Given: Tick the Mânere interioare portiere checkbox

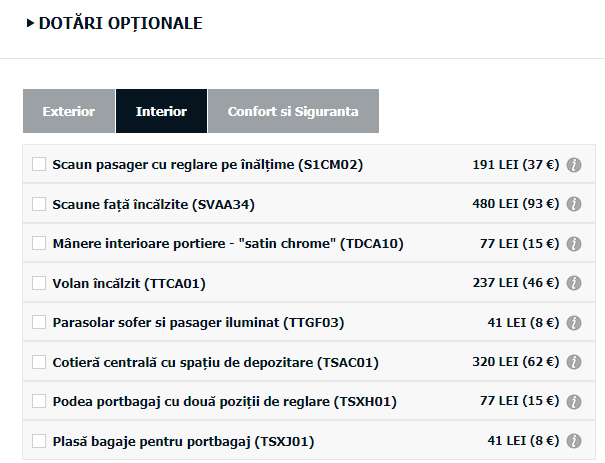Looking at the screenshot, I should [x=39, y=243].
